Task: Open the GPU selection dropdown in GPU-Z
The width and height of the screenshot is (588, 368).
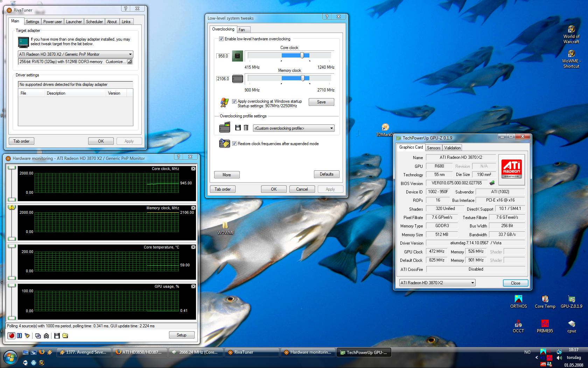Action: [437, 283]
